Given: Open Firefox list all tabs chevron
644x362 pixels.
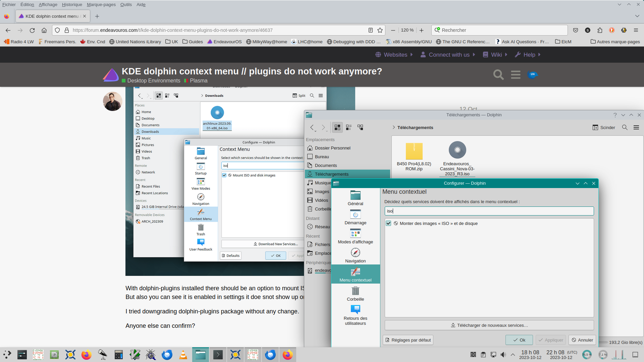Looking at the screenshot, I should 637,16.
